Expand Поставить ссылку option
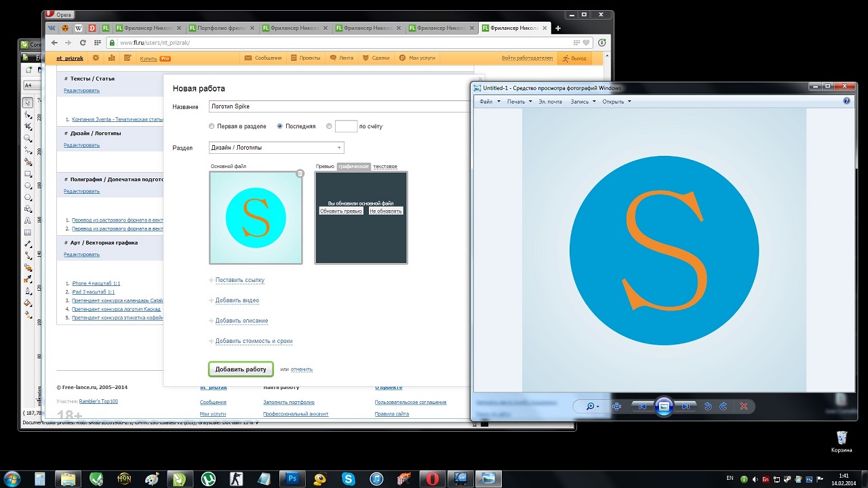The width and height of the screenshot is (868, 488). 239,280
